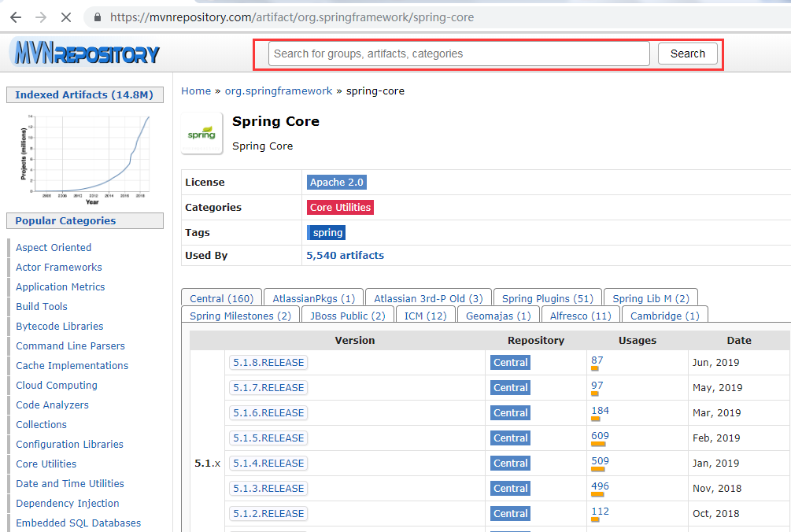Image resolution: width=791 pixels, height=532 pixels.
Task: Click usages count 609
Action: tap(600, 436)
